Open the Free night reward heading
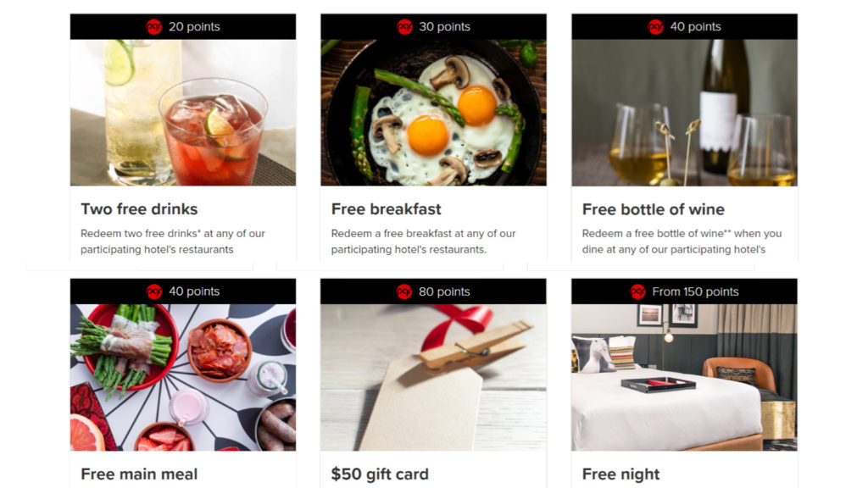Image resolution: width=868 pixels, height=488 pixels. 620,474
